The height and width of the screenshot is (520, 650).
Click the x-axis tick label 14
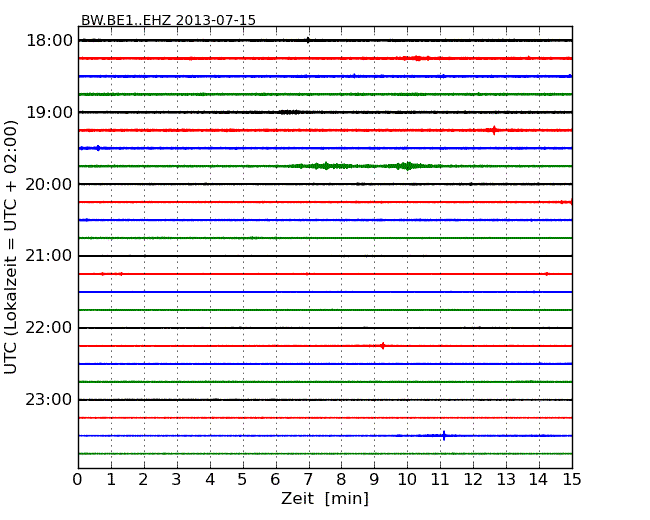539,480
